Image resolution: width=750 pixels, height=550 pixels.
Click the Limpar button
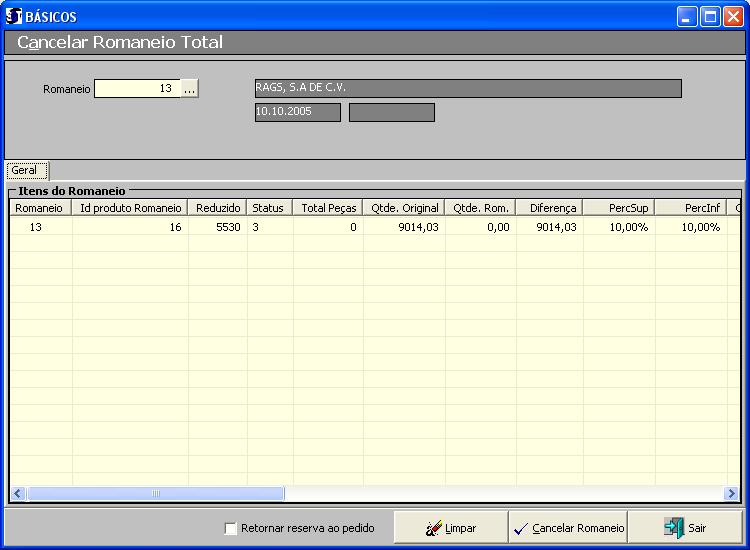tap(451, 528)
